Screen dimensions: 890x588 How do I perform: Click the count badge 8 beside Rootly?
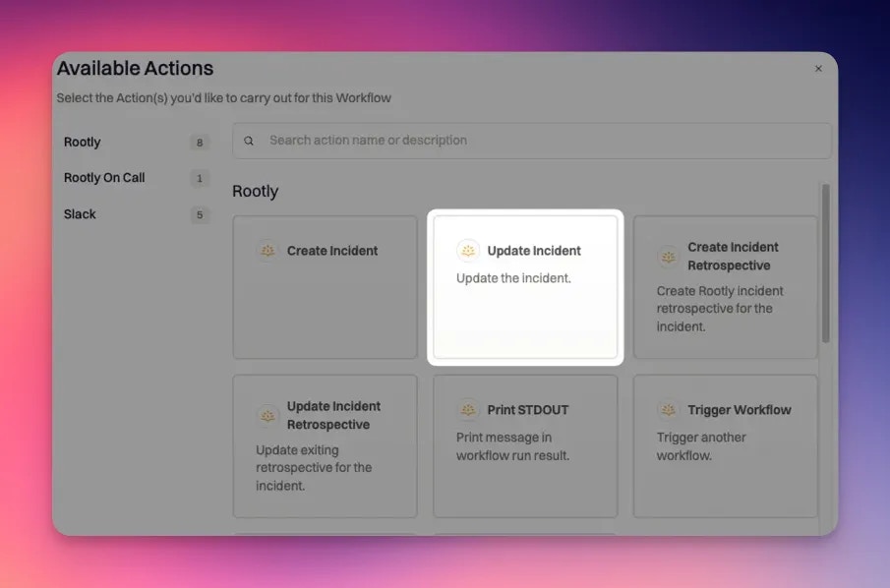tap(200, 143)
